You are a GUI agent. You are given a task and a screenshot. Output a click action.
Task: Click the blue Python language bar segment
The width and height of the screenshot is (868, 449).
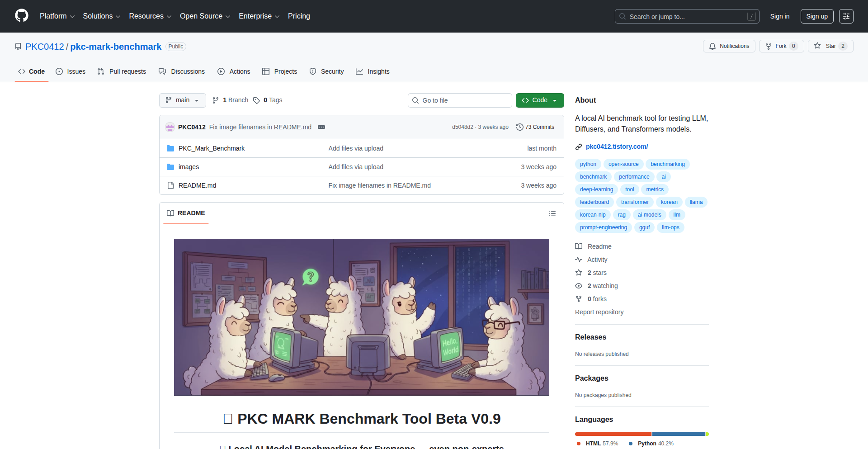pos(679,434)
